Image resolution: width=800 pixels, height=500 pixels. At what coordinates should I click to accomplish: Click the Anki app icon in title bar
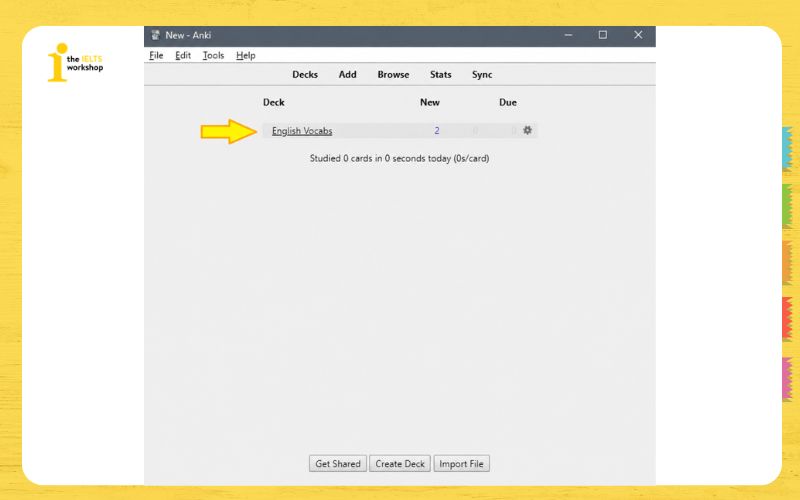click(x=155, y=35)
